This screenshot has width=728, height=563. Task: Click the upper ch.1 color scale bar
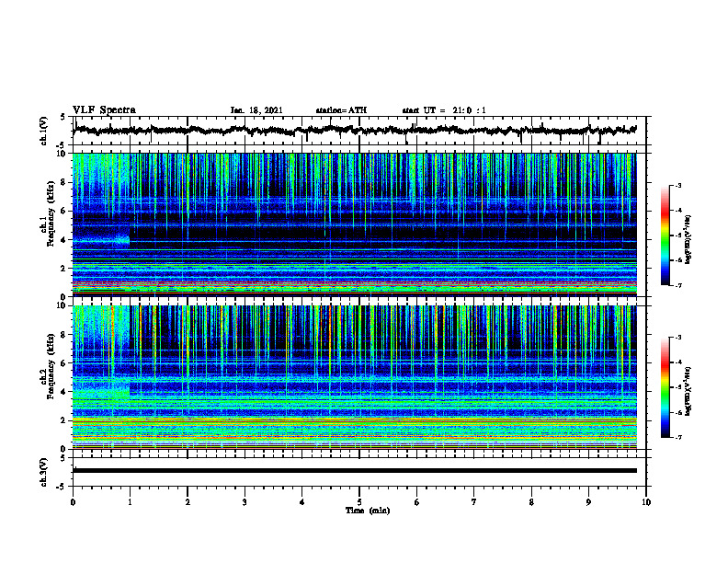(665, 236)
